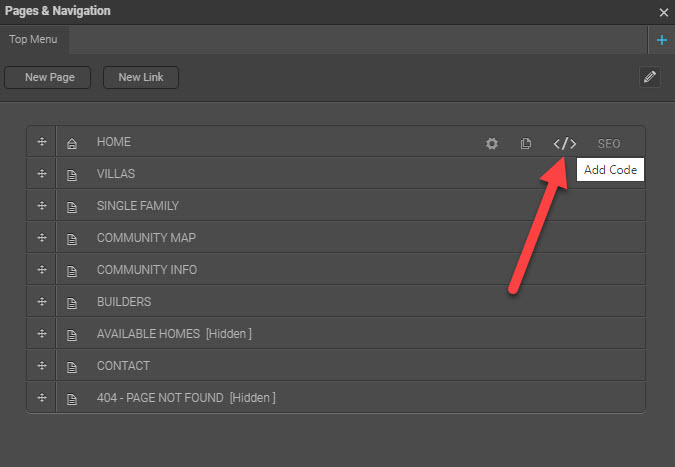
Task: Open SEO settings for HOME page
Action: [608, 143]
